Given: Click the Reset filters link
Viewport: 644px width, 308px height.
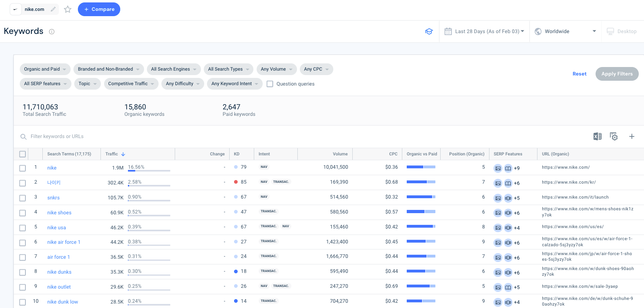Looking at the screenshot, I should click(579, 74).
